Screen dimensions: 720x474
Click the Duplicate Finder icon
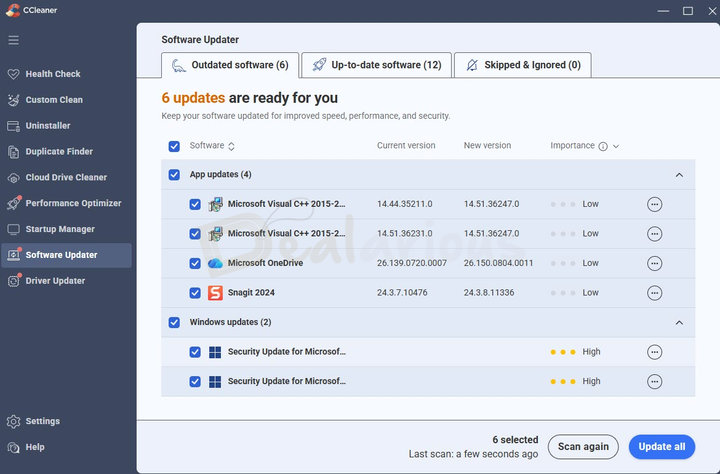(x=13, y=152)
